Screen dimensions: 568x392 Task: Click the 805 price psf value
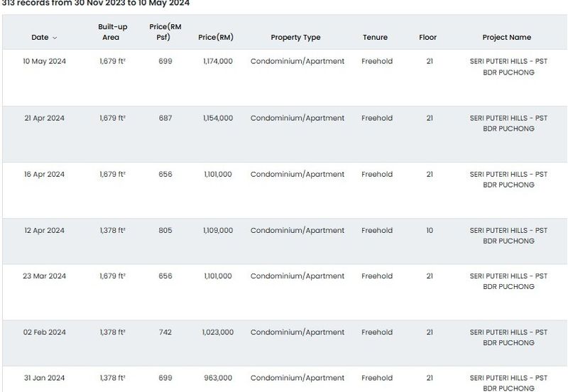(165, 231)
